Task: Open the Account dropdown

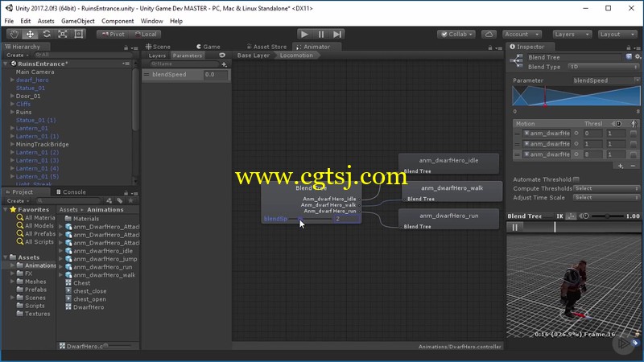Action: coord(522,35)
